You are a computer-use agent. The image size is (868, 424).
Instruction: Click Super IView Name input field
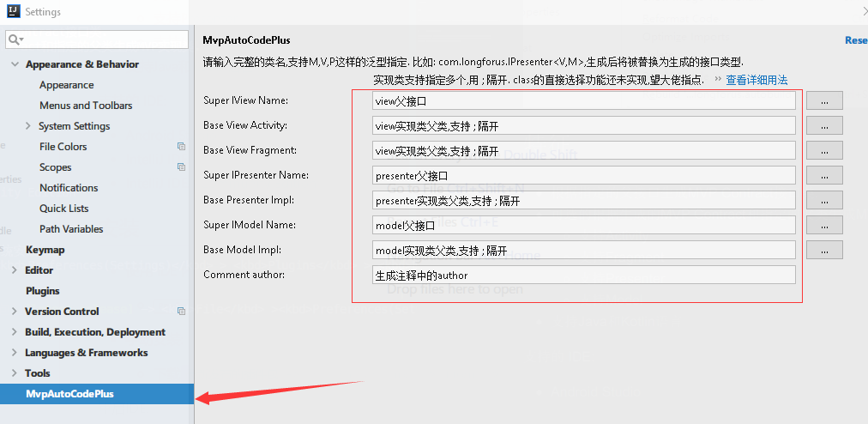583,100
